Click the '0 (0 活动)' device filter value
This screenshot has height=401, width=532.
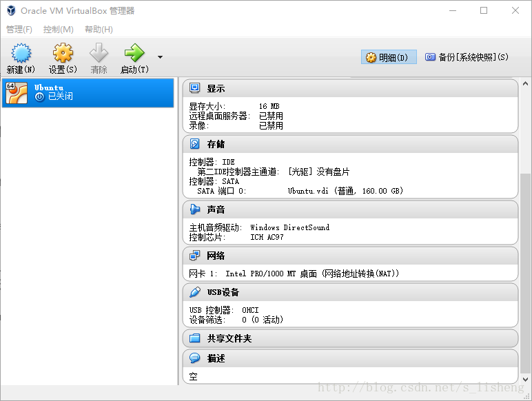click(x=263, y=320)
